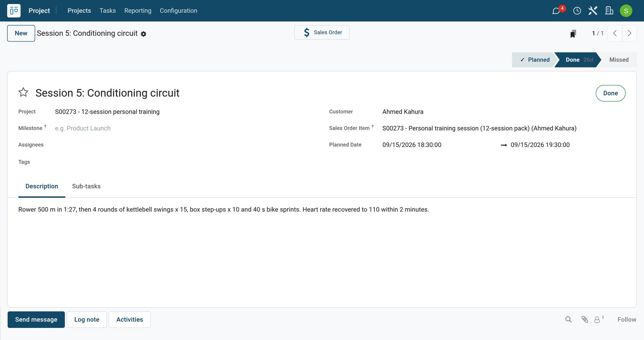Screen dimensions: 644x340
Task: Open the task settings gear menu
Action: pos(144,34)
